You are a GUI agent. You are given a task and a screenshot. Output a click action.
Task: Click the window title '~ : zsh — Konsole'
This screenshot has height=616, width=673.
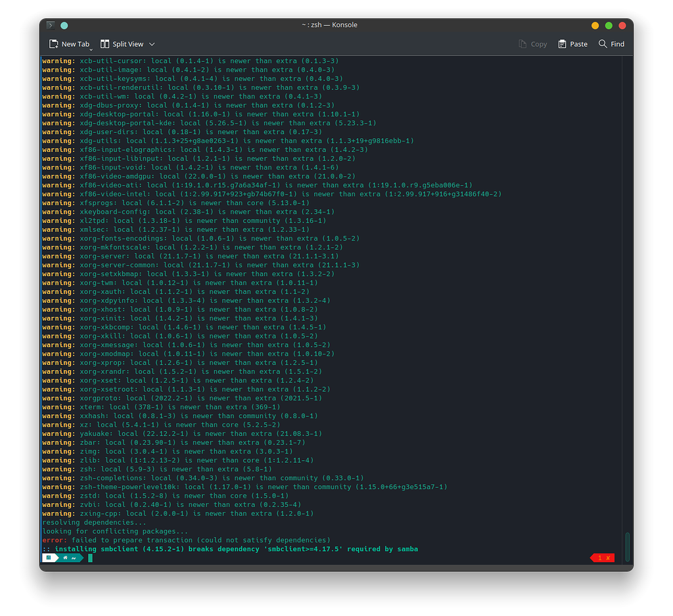329,25
